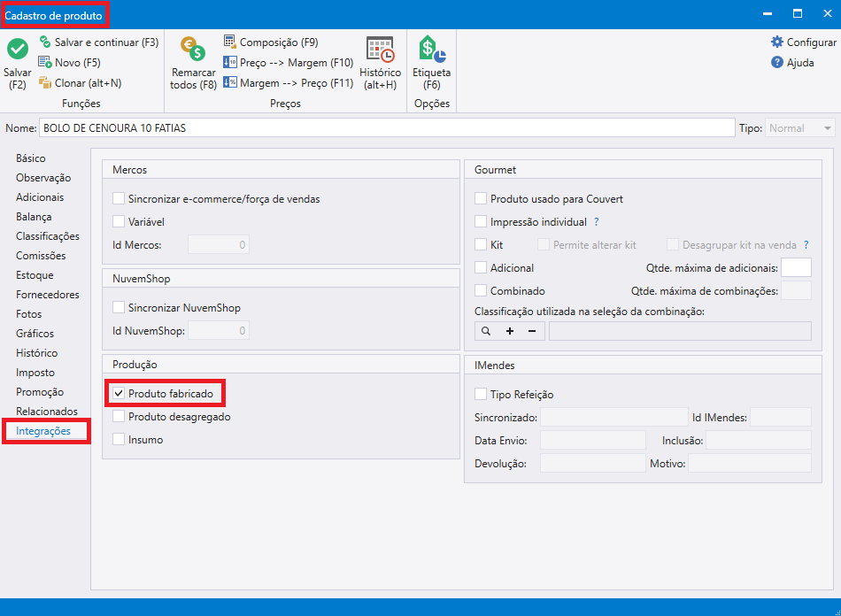Check Produto desagregado checkbox
841x616 pixels.
coord(119,417)
